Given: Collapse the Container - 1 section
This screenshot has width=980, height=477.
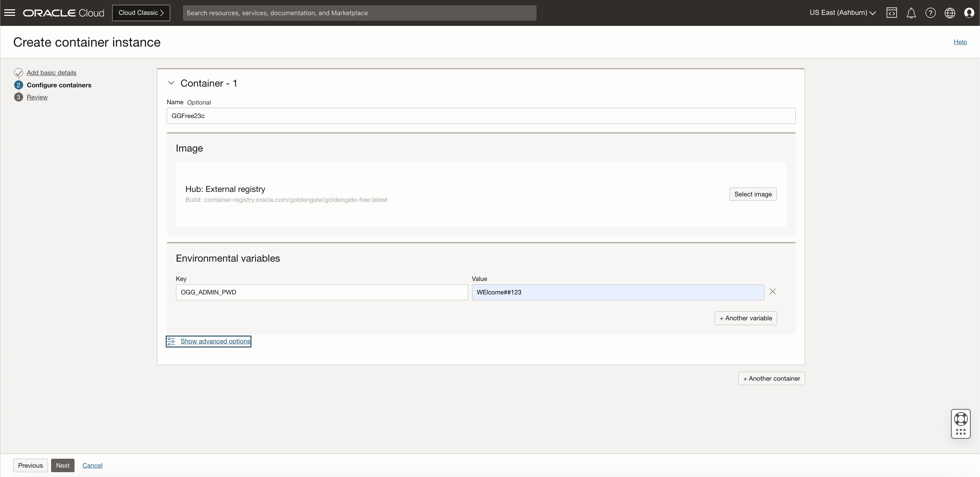Looking at the screenshot, I should (x=171, y=82).
